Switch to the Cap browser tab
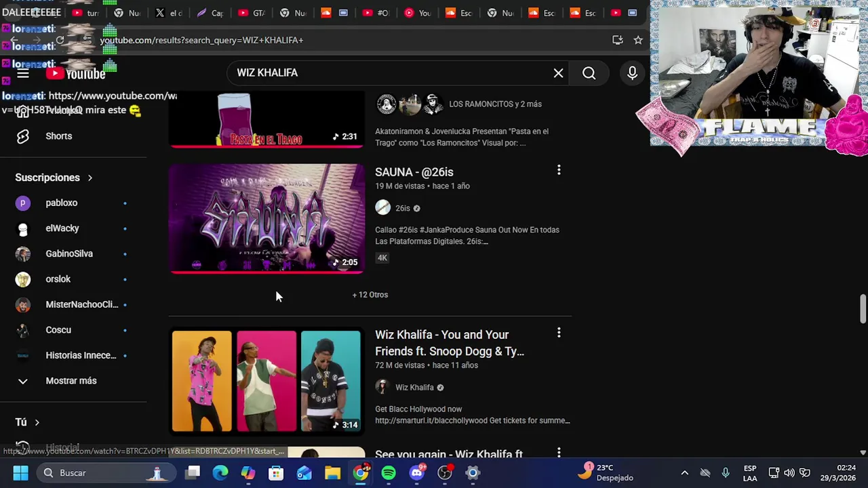Viewport: 868px width, 488px height. (x=210, y=13)
